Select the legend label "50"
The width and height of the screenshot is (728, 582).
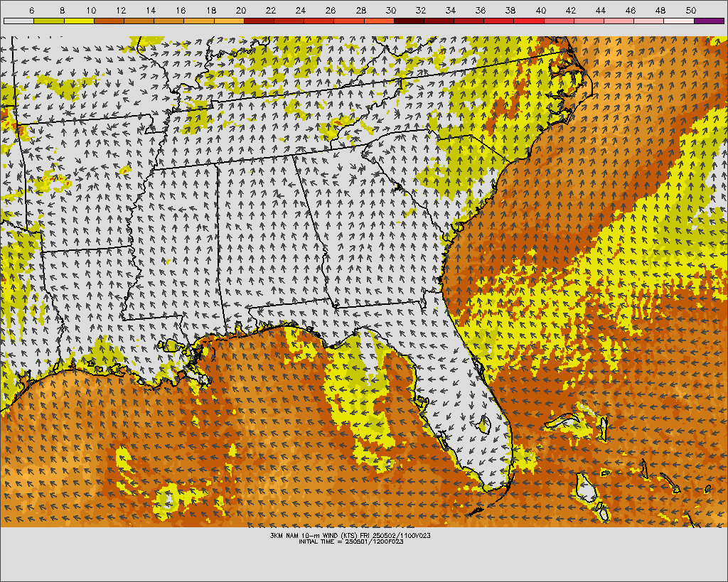691,10
